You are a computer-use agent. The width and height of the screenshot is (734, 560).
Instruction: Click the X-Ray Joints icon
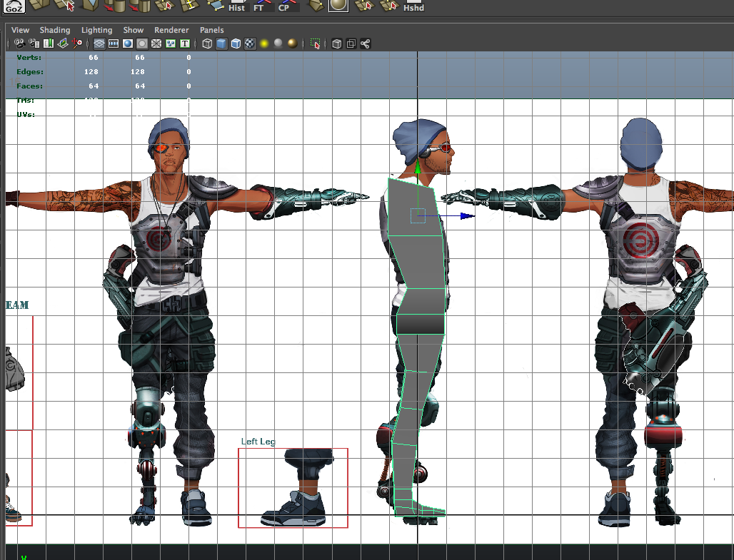366,44
